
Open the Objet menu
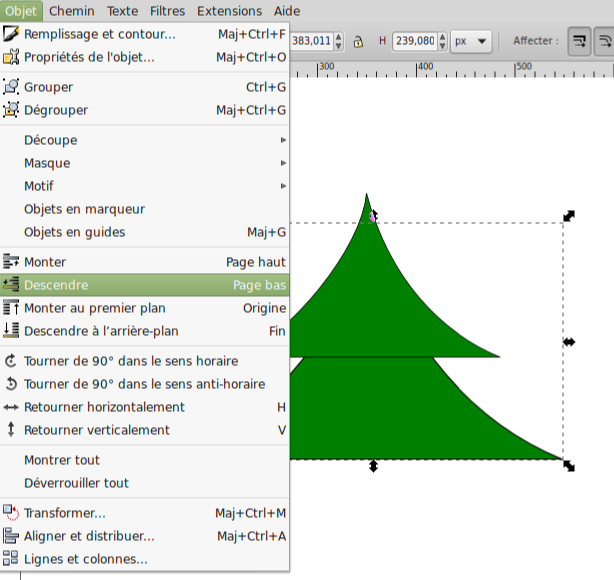pos(21,11)
